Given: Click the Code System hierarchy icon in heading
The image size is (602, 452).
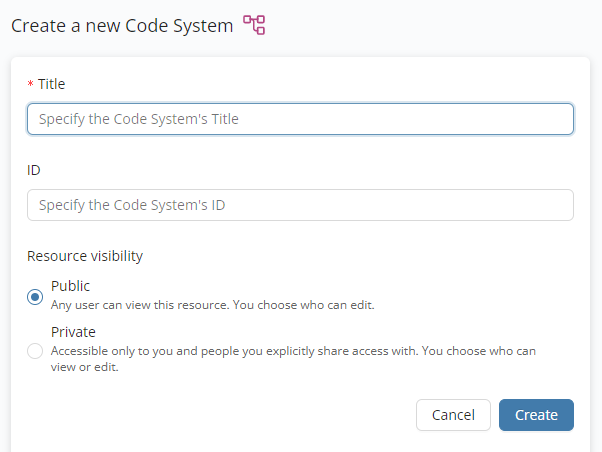Looking at the screenshot, I should coord(254,25).
